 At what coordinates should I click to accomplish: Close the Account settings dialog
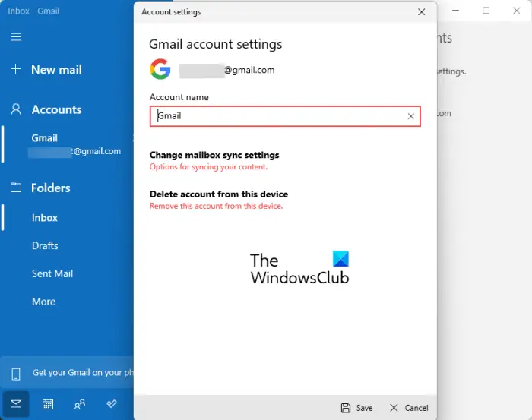[x=421, y=12]
